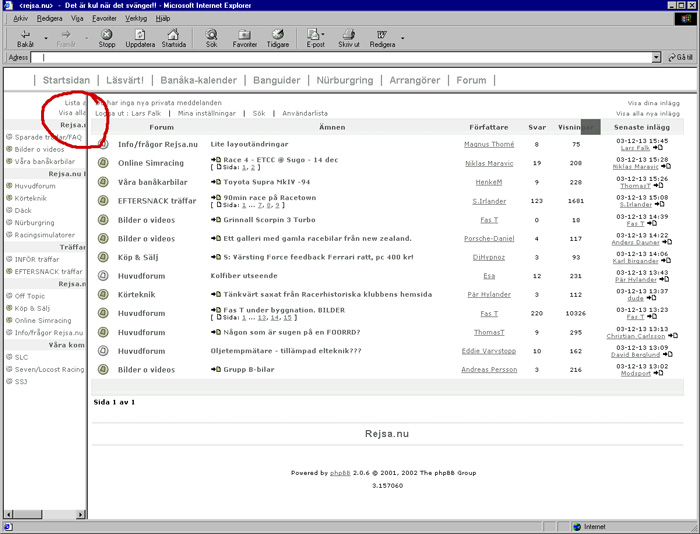Refresh page with Uppdatera button
Viewport: 700px width, 534px height.
pos(140,38)
